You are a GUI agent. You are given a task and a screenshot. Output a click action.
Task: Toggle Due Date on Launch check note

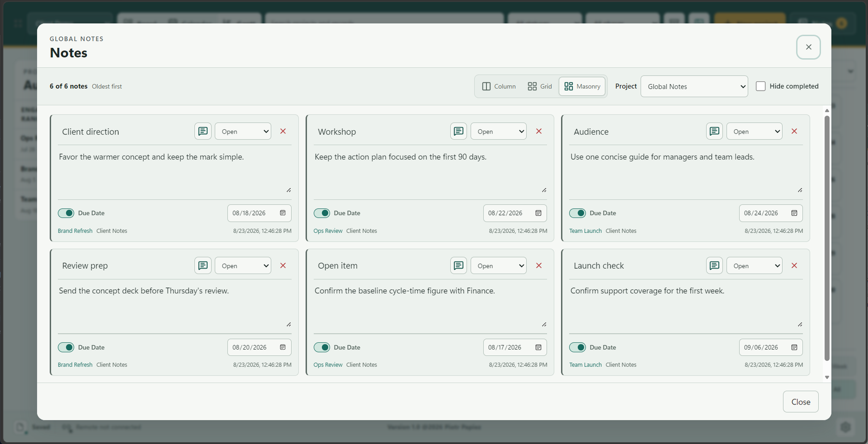pyautogui.click(x=577, y=347)
